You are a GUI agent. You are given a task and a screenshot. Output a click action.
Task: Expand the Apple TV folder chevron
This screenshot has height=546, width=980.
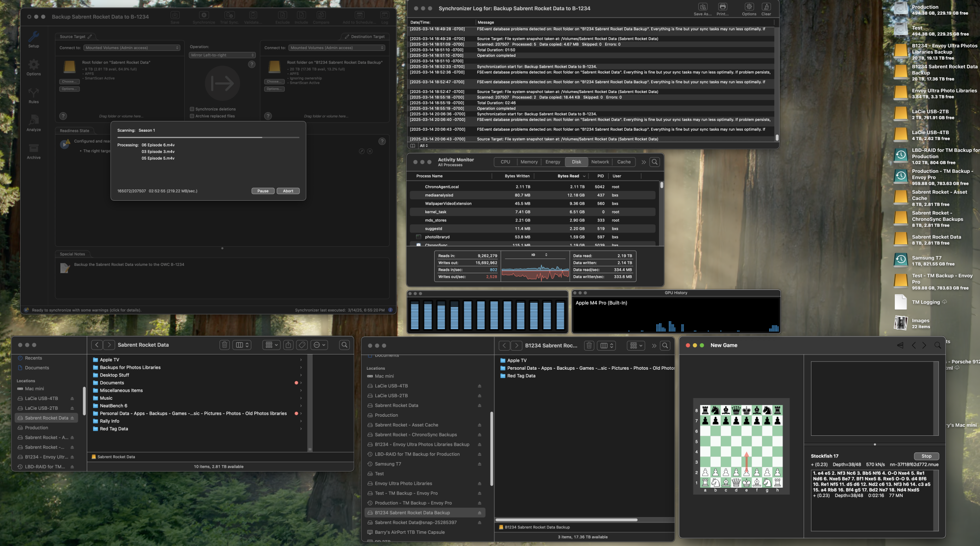pos(301,360)
